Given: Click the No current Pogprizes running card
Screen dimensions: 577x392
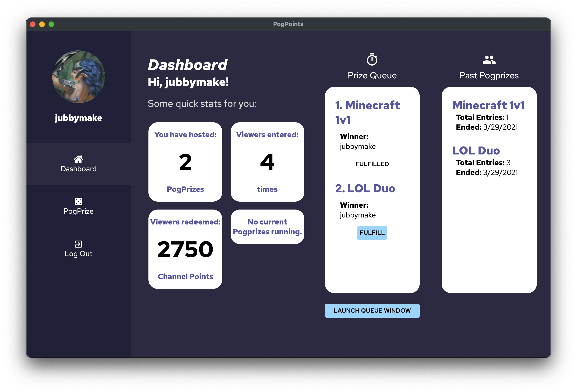Looking at the screenshot, I should pos(267,227).
